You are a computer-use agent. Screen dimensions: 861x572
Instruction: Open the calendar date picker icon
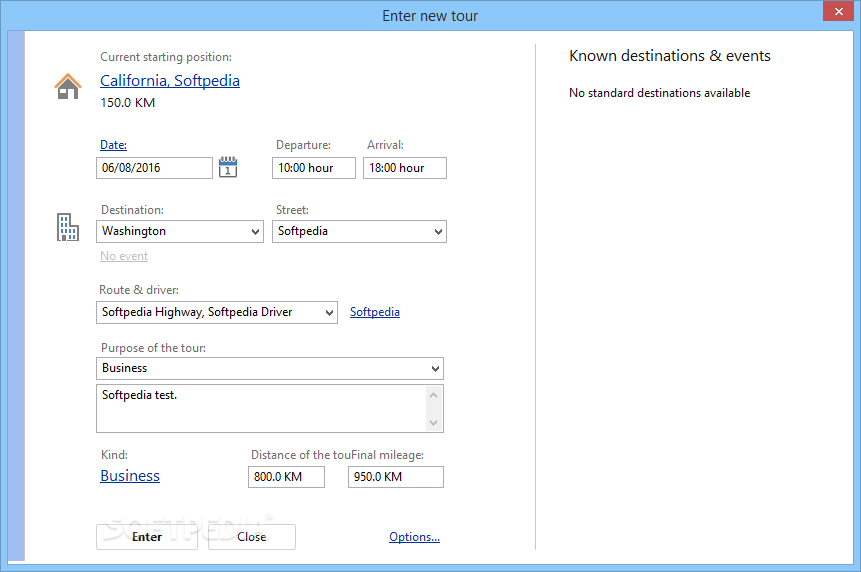click(x=228, y=167)
